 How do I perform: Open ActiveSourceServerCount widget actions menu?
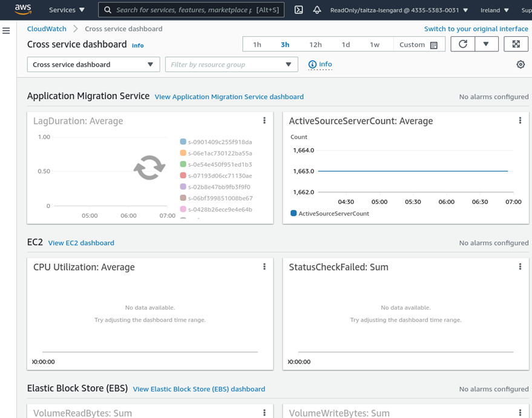(520, 121)
